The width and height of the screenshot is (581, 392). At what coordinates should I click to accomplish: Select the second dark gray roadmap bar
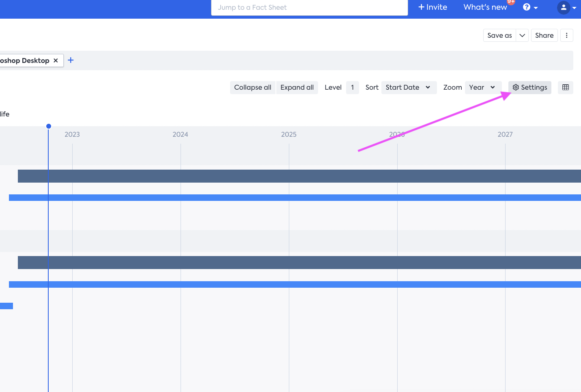point(299,263)
